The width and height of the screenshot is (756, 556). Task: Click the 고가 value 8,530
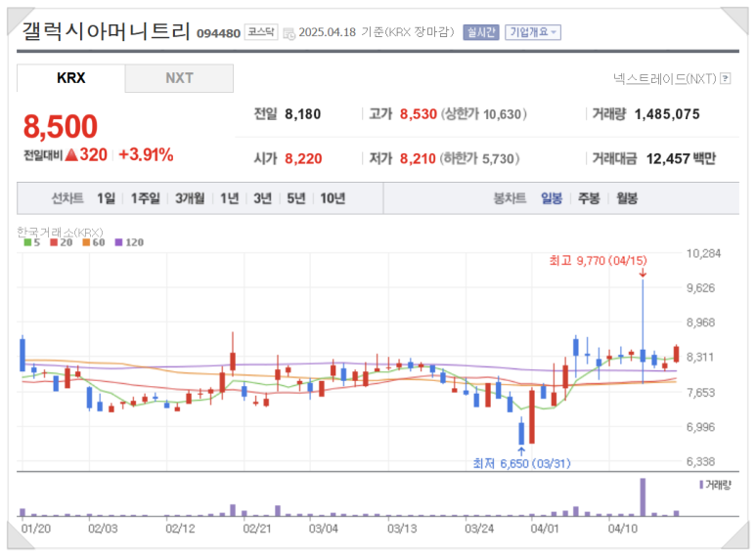419,114
